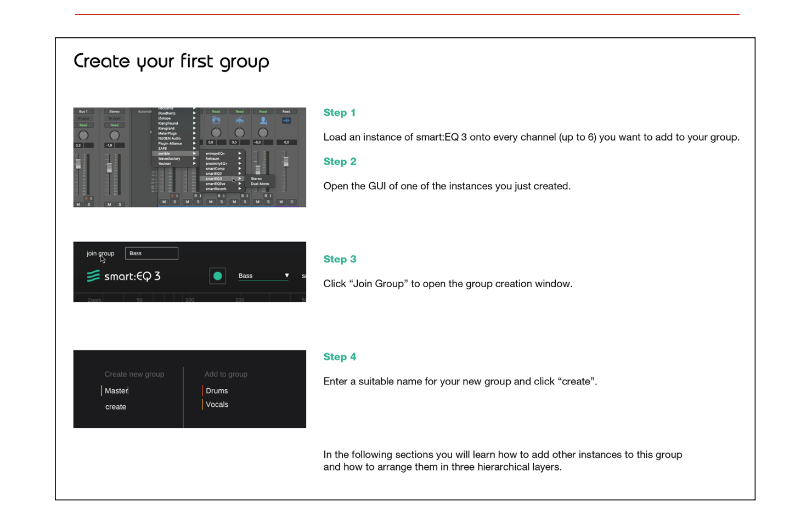812x515 pixels.
Task: Click Gruppe on the Bus 1 strip
Action: click(x=83, y=118)
